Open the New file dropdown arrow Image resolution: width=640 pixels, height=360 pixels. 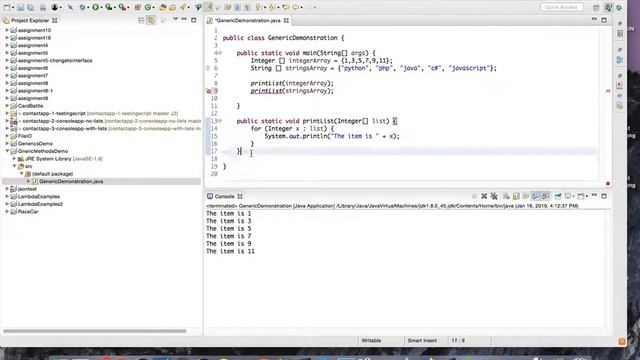tap(13, 7)
